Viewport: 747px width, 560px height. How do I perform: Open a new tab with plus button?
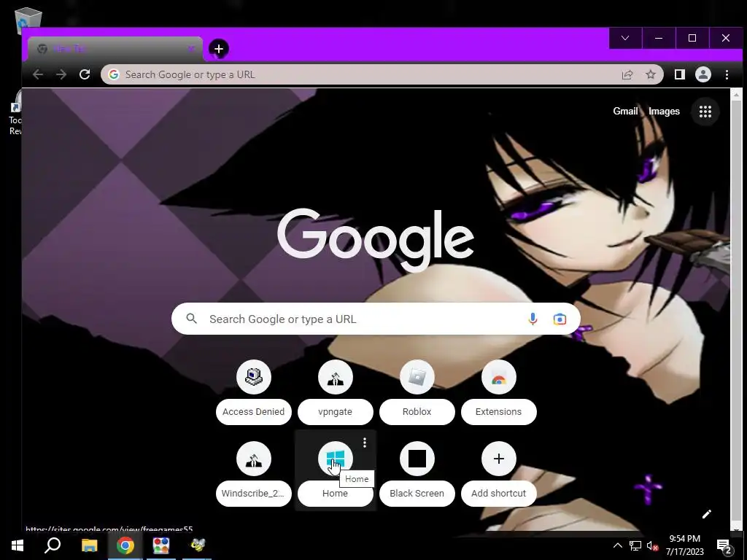click(x=219, y=49)
